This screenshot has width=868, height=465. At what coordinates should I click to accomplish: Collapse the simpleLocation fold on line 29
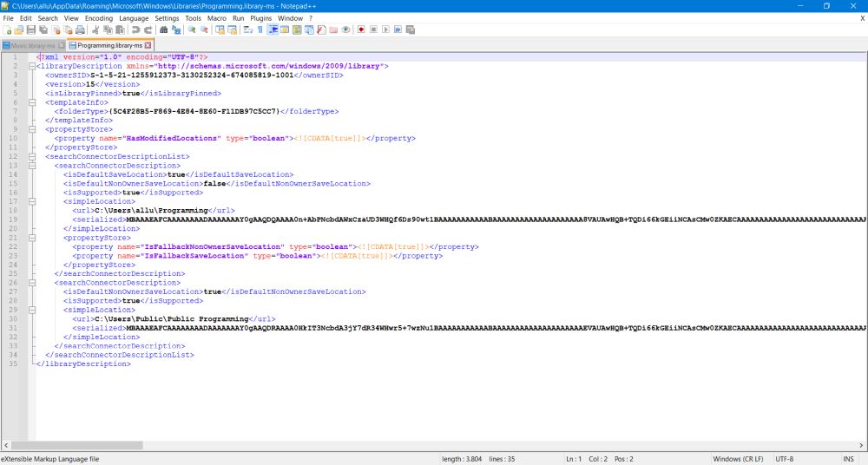point(32,310)
